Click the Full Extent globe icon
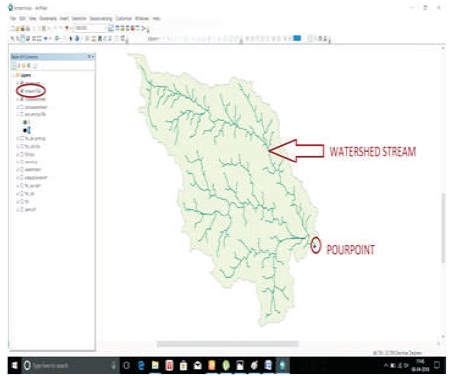The width and height of the screenshot is (451, 376). pos(28,39)
